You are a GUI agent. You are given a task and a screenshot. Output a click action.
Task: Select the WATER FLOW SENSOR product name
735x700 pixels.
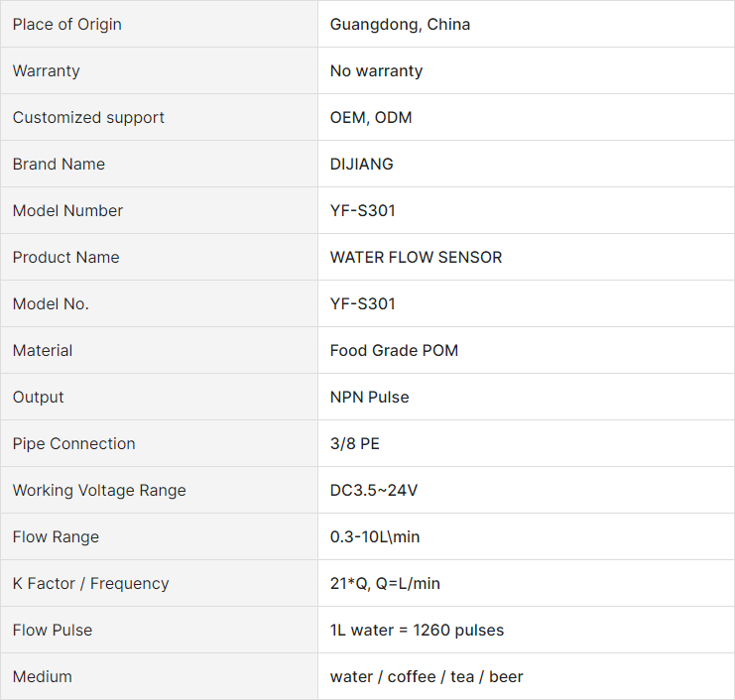click(416, 257)
